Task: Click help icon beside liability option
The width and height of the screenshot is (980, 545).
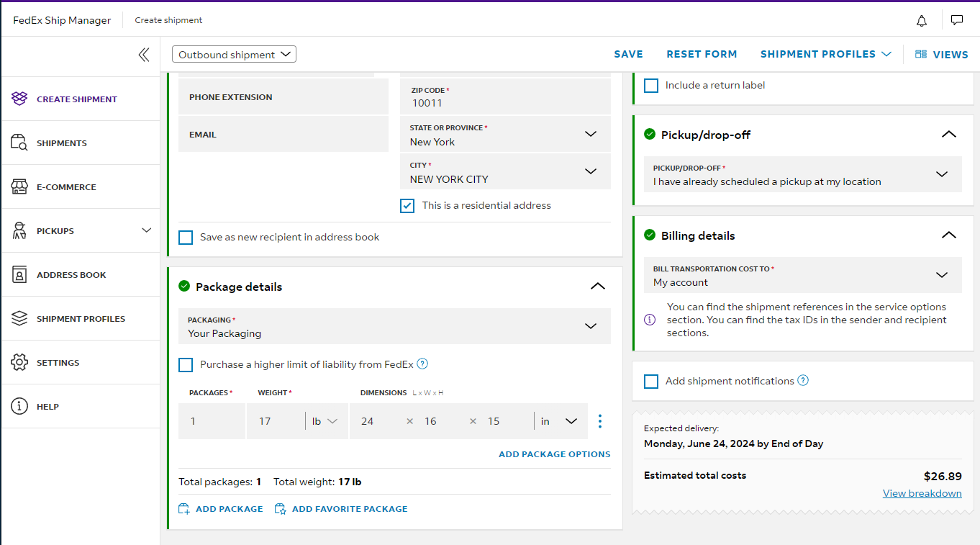Action: (x=422, y=364)
